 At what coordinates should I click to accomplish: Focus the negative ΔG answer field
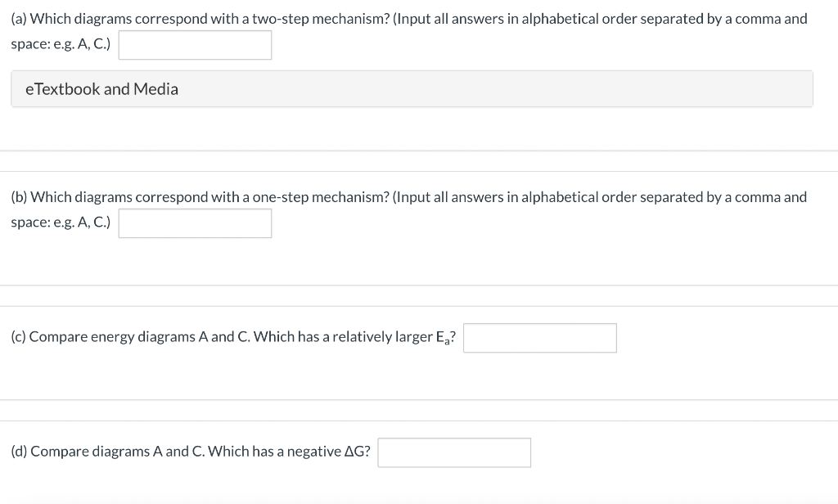pos(454,452)
